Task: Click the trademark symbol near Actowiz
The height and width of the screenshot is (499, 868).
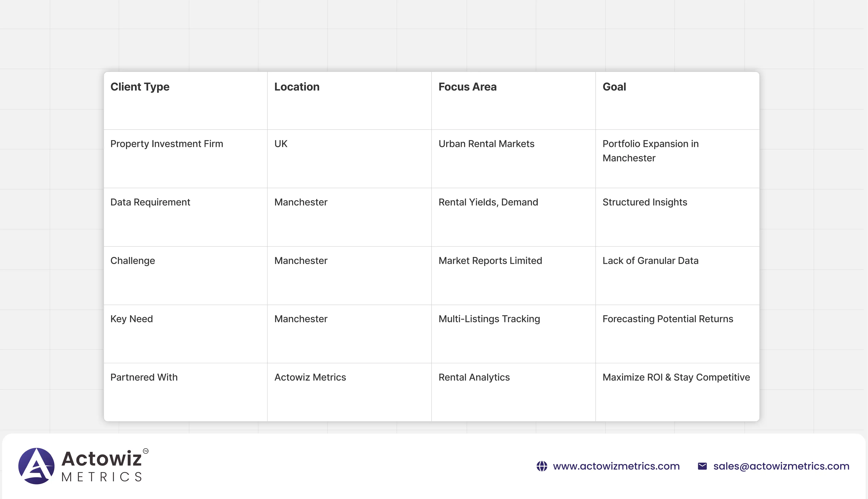Action: pos(146,451)
